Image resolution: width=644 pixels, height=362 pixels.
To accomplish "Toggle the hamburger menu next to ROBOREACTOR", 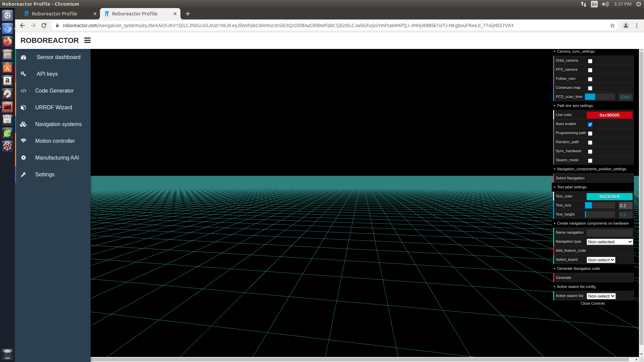I will pos(88,40).
